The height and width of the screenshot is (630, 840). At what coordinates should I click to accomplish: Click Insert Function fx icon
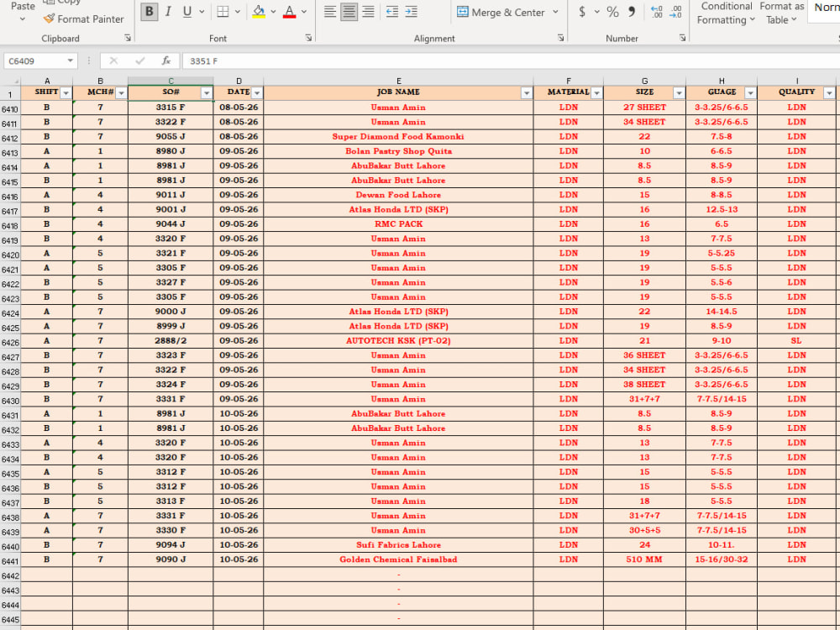pyautogui.click(x=166, y=61)
